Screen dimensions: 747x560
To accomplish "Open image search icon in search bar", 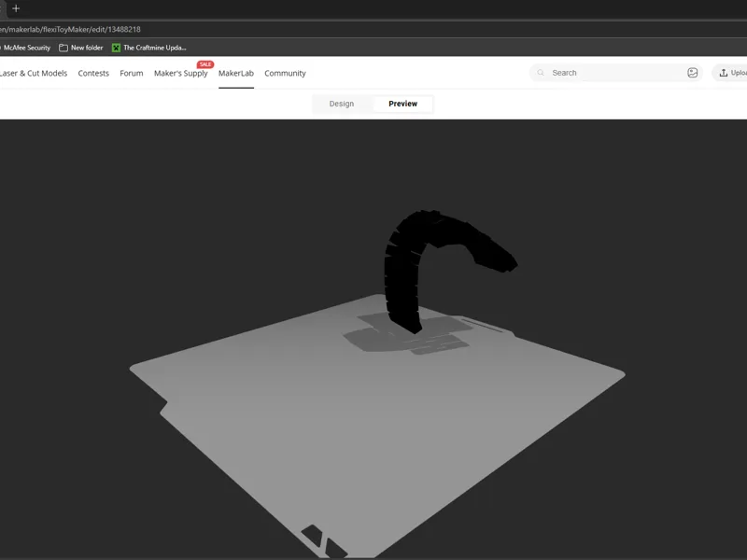I will (x=693, y=73).
